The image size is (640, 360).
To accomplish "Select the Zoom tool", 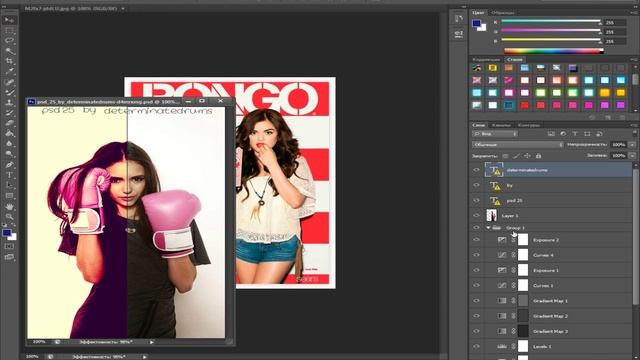I will pyautogui.click(x=9, y=216).
